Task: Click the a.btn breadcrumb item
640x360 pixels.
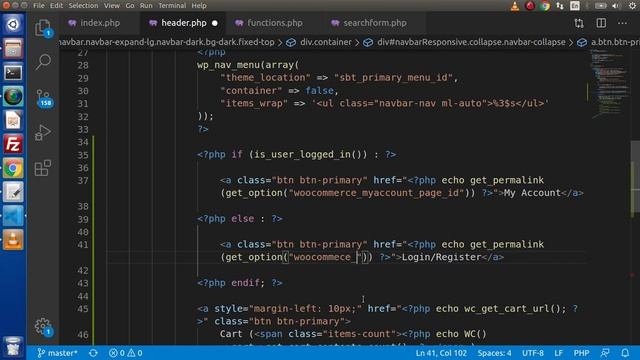Action: (615, 42)
